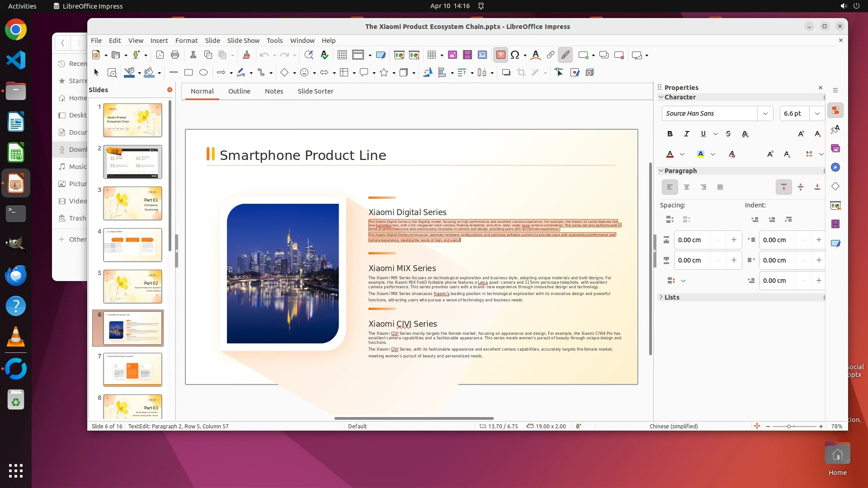Viewport: 868px width, 488px height.
Task: Toggle Bold in Character panel
Action: pyautogui.click(x=670, y=134)
